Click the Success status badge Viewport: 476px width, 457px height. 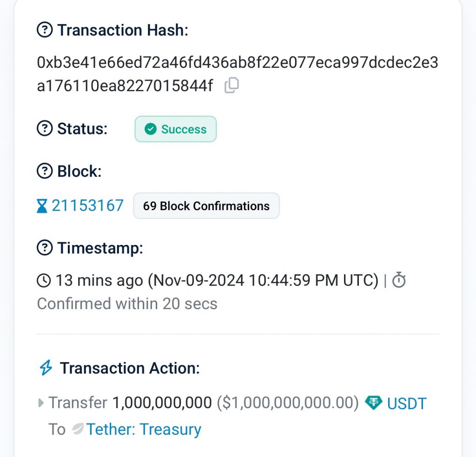(176, 129)
